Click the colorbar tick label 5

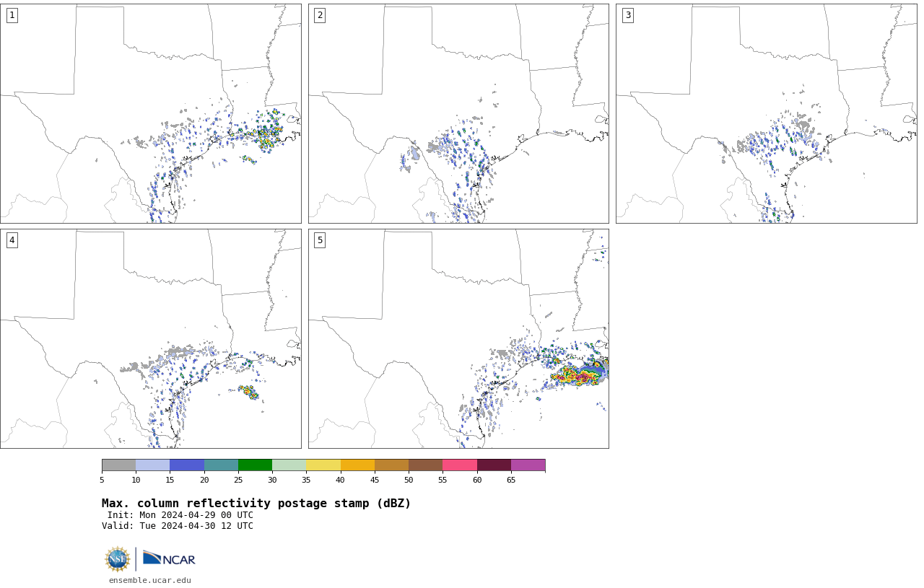(x=102, y=480)
